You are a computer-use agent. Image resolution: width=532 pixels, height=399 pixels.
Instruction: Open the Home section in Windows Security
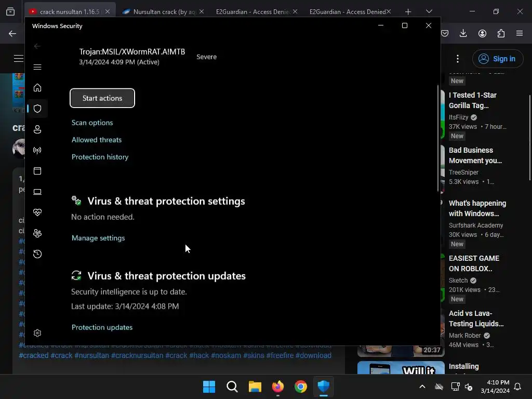(x=37, y=88)
